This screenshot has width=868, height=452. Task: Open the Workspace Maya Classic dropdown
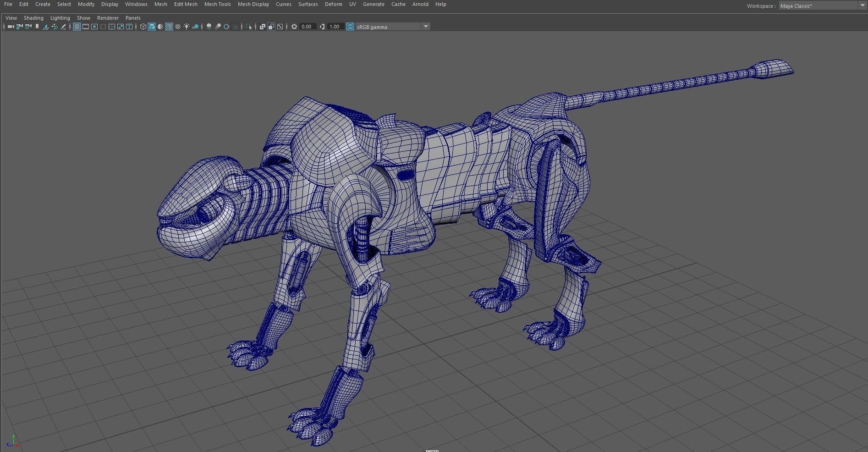(822, 6)
